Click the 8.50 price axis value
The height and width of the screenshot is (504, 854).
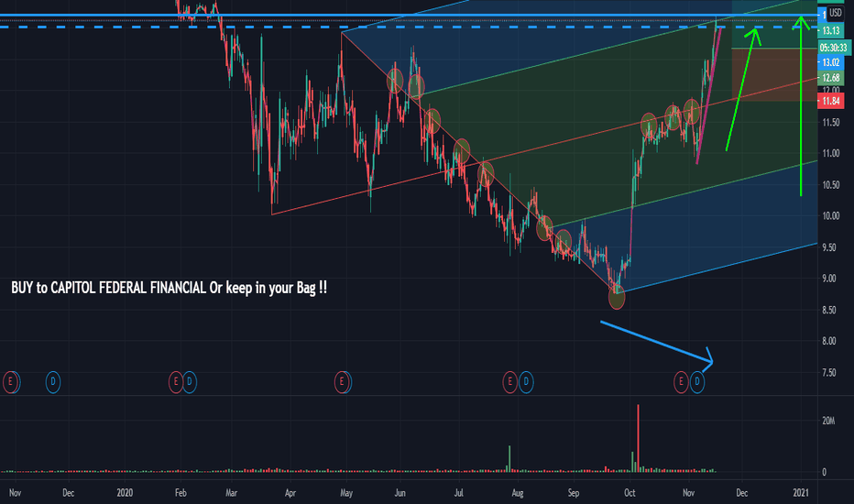(829, 310)
